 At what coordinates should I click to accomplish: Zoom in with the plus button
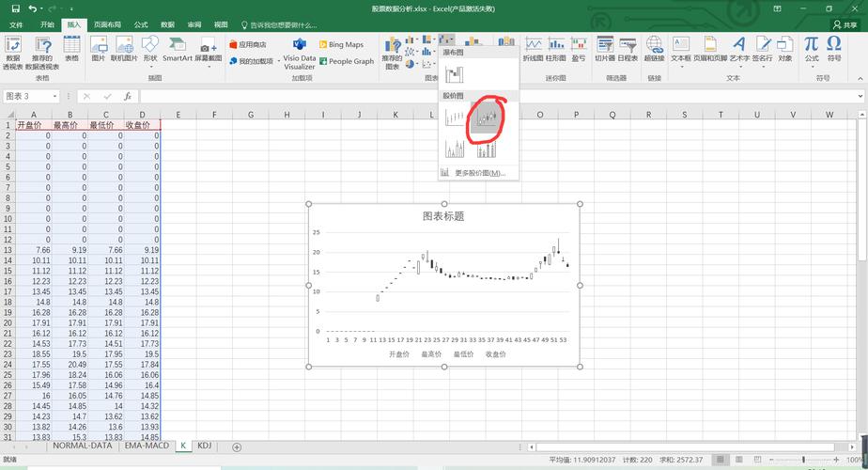click(x=836, y=460)
